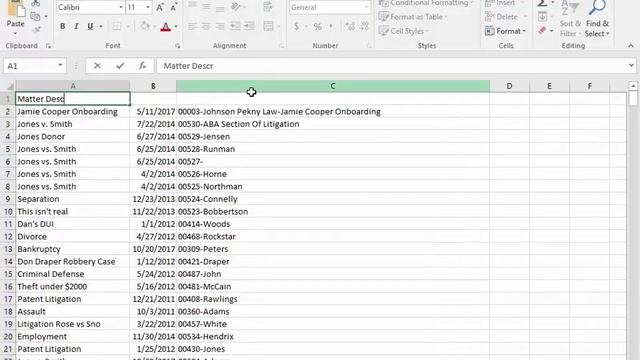The image size is (640, 360).
Task: Increase font size with the larger A
Action: [160, 7]
